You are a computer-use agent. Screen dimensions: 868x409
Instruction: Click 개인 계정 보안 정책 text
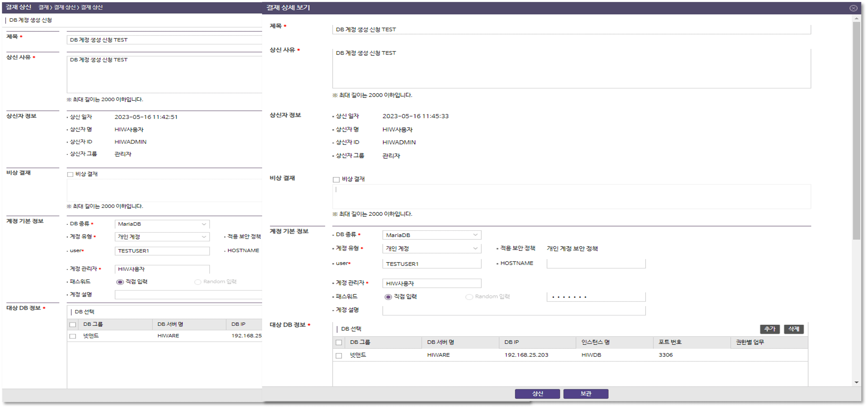572,249
